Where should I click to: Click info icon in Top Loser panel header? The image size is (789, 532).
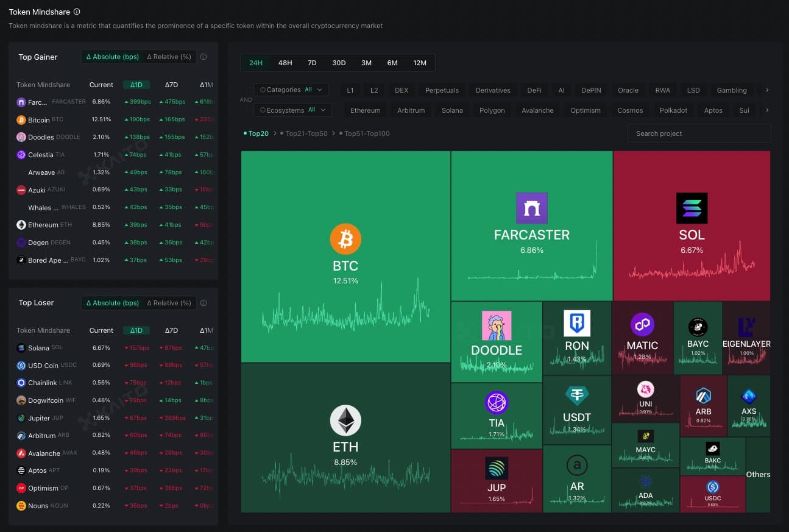point(203,303)
